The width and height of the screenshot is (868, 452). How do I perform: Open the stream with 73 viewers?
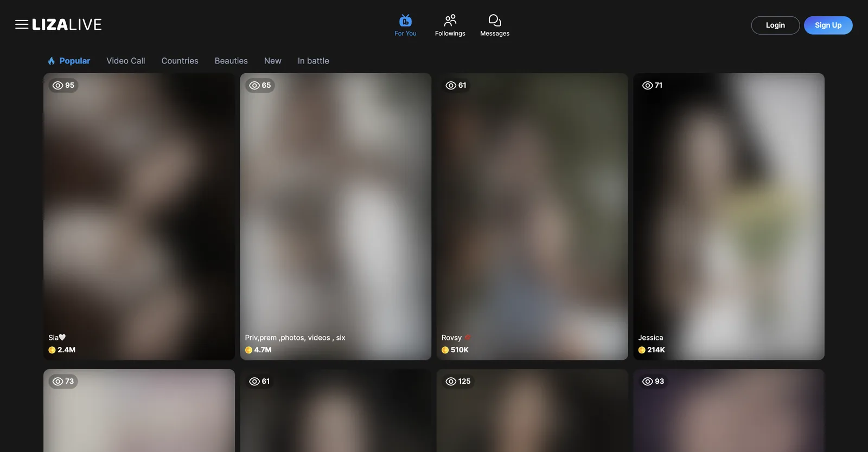139,411
